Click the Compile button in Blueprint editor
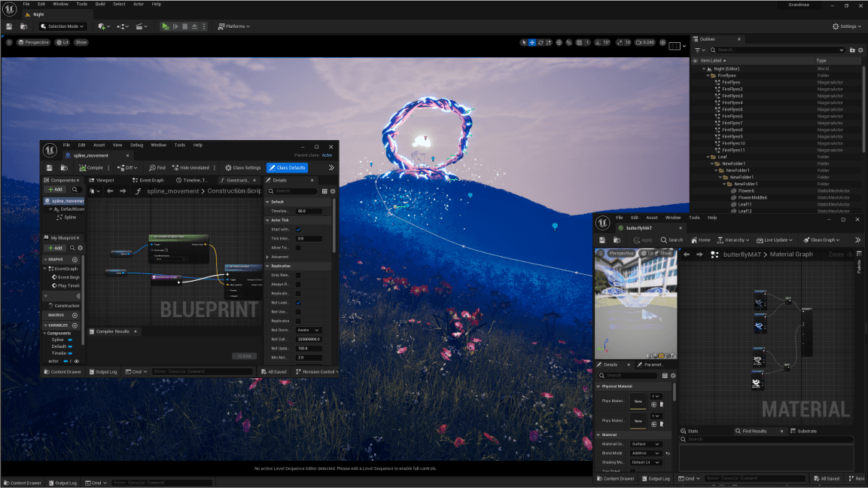Screen dimensions: 868x488 point(91,168)
